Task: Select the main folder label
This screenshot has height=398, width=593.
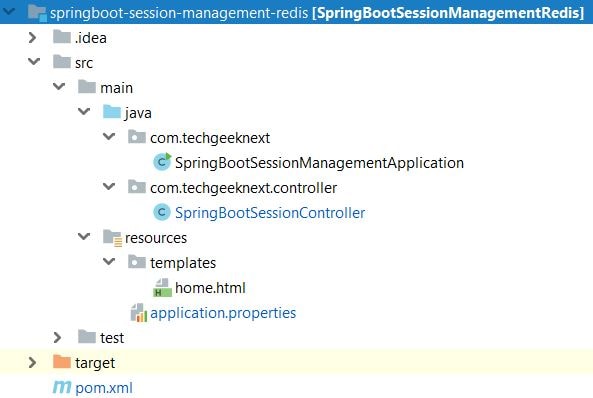Action: click(x=116, y=88)
